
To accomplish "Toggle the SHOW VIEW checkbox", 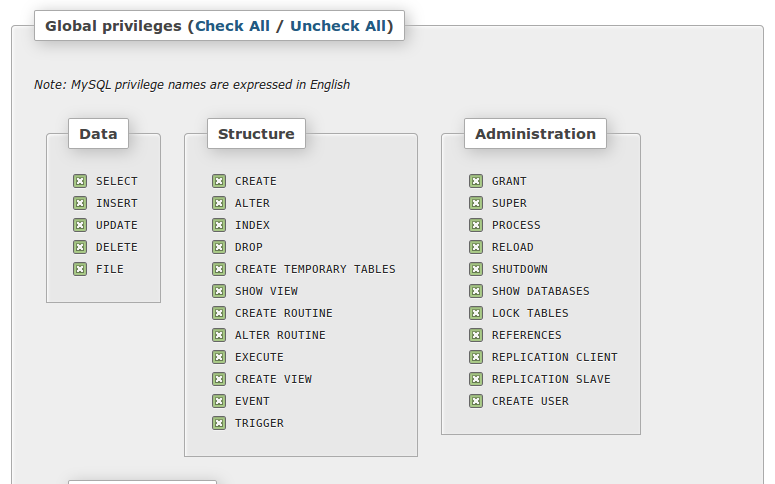I will [x=219, y=291].
